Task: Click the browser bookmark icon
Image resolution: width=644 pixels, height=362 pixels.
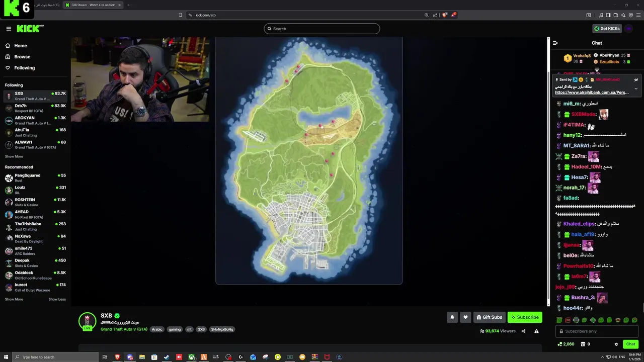Action: [180, 15]
